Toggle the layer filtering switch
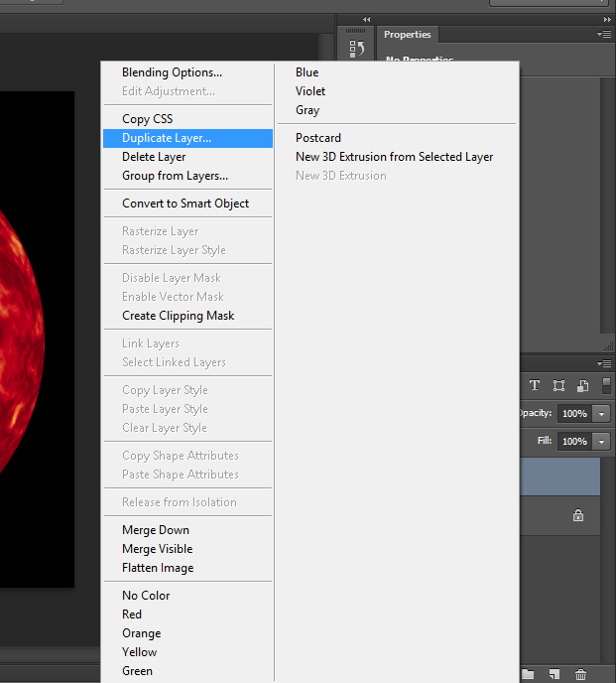Image resolution: width=616 pixels, height=683 pixels. click(606, 385)
